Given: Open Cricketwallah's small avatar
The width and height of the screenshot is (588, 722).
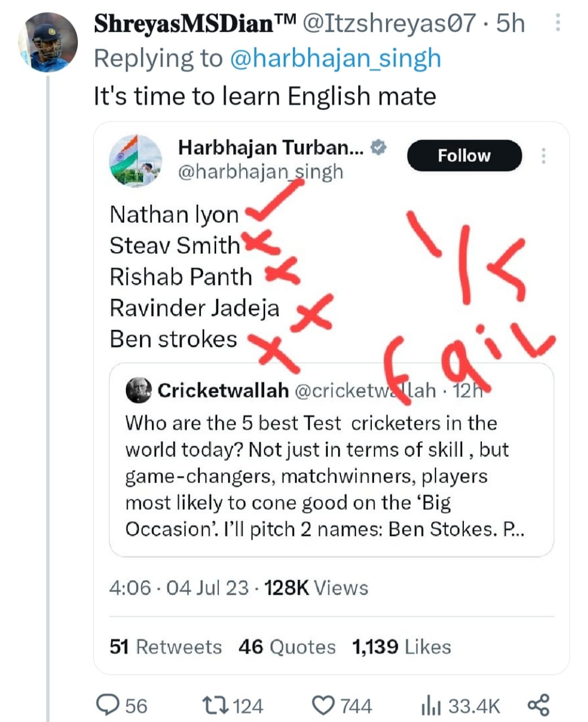Looking at the screenshot, I should (x=138, y=390).
